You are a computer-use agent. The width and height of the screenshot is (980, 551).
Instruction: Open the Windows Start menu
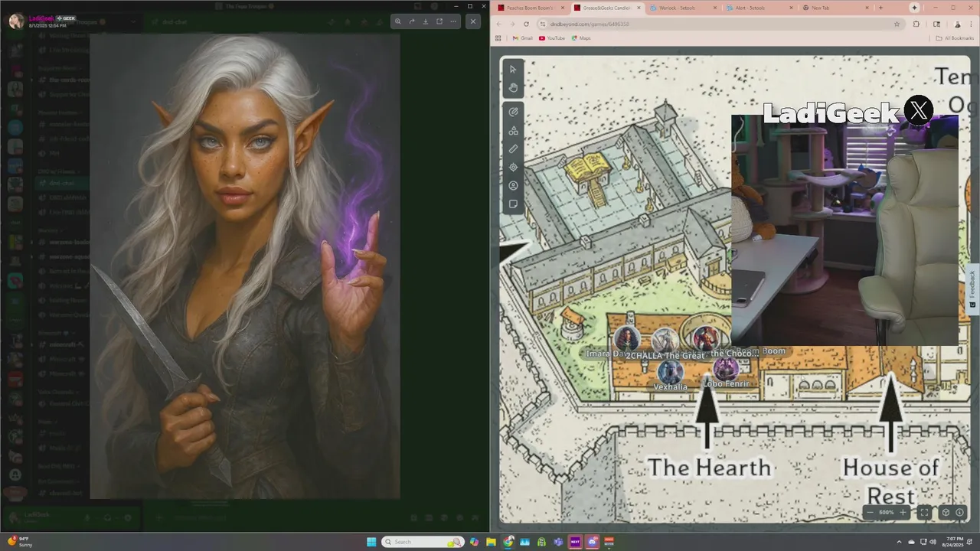[x=371, y=542]
